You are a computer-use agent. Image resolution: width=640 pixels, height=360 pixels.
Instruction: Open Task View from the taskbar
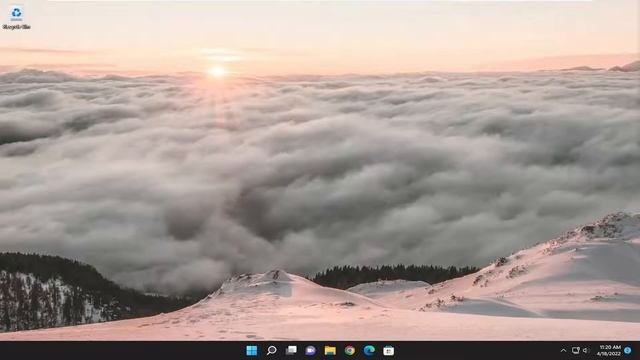(x=291, y=350)
